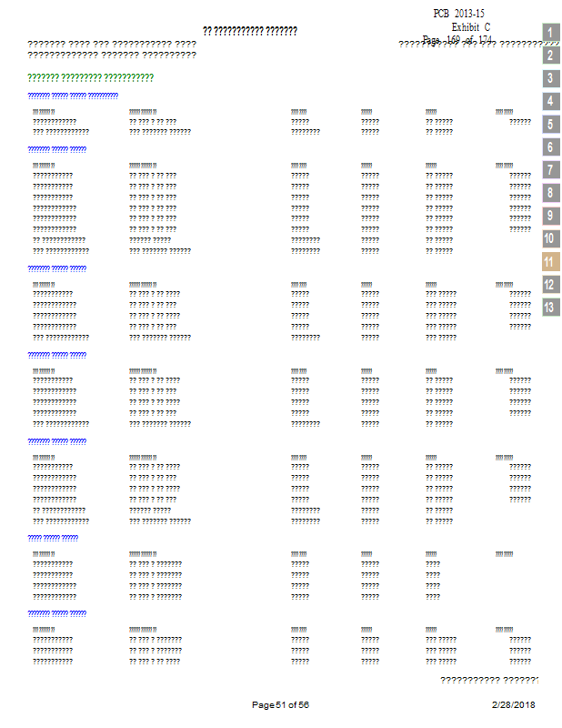Click the 'Page 51 of 56' footer

(x=280, y=705)
